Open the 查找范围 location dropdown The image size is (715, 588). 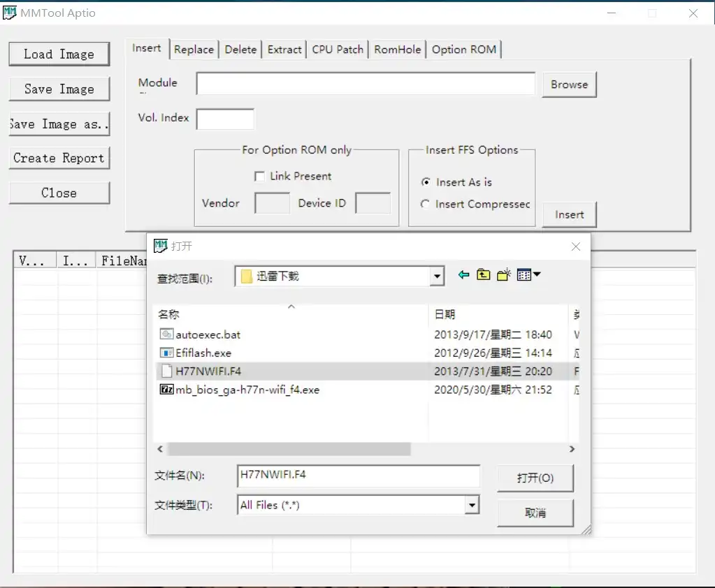tap(436, 275)
